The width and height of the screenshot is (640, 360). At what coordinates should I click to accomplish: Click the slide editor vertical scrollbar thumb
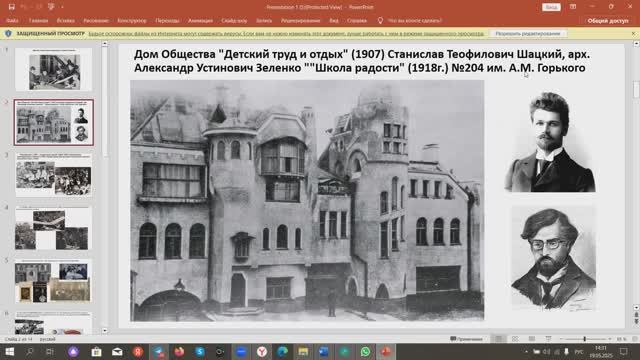click(636, 90)
